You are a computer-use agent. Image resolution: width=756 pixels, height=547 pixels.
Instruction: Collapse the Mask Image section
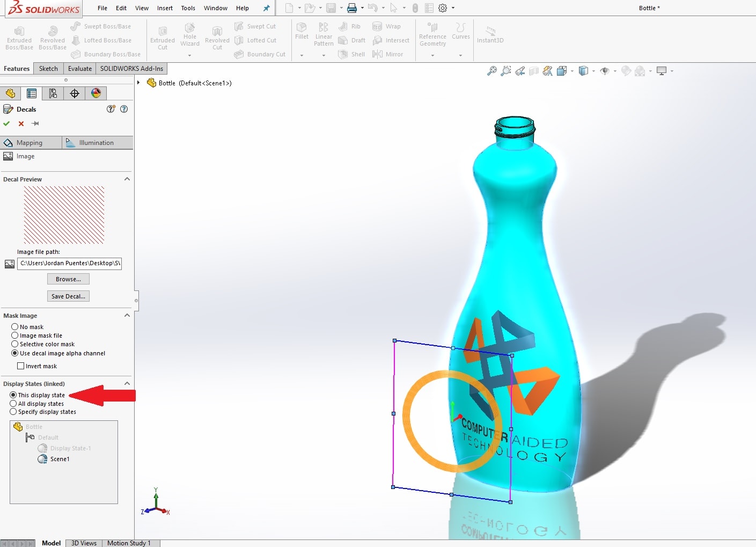coord(127,315)
